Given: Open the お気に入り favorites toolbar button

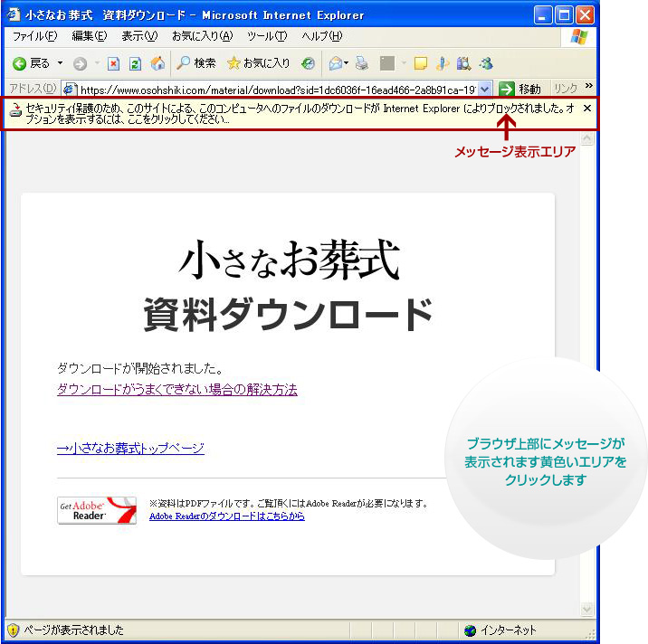Looking at the screenshot, I should click(259, 63).
